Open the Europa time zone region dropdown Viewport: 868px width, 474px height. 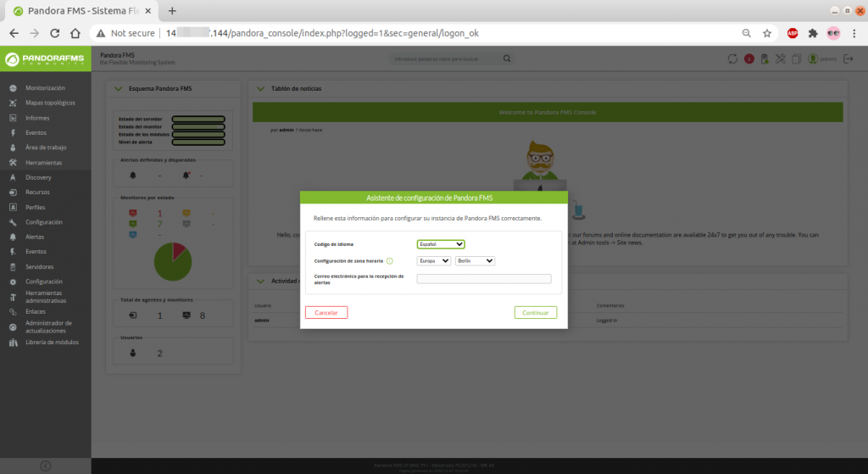tap(433, 261)
